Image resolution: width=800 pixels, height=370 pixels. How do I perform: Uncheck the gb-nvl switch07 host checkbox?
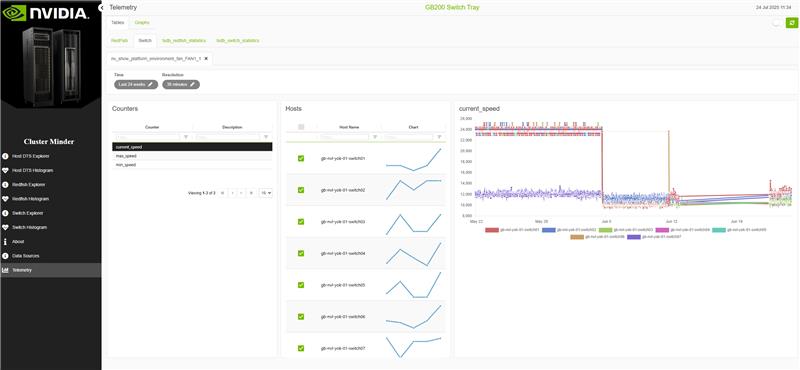click(x=301, y=348)
